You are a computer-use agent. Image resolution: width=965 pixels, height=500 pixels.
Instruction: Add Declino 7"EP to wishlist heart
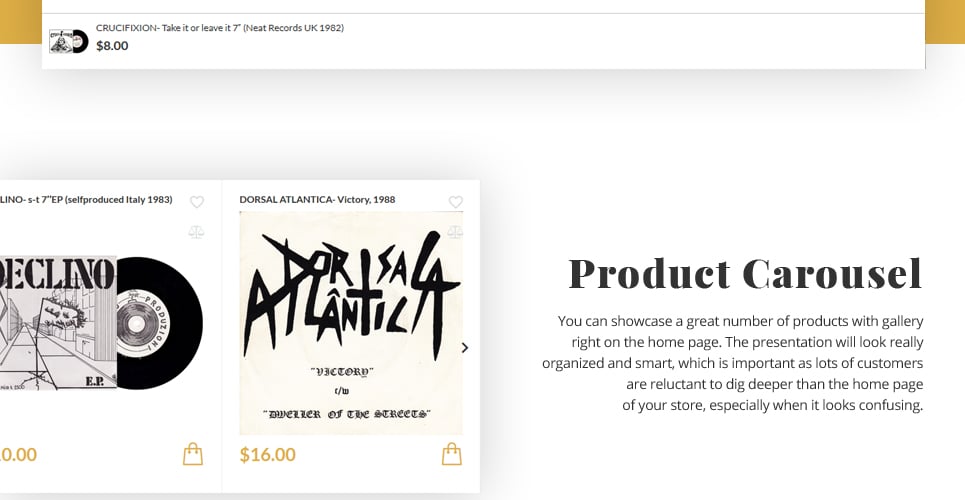pos(196,202)
